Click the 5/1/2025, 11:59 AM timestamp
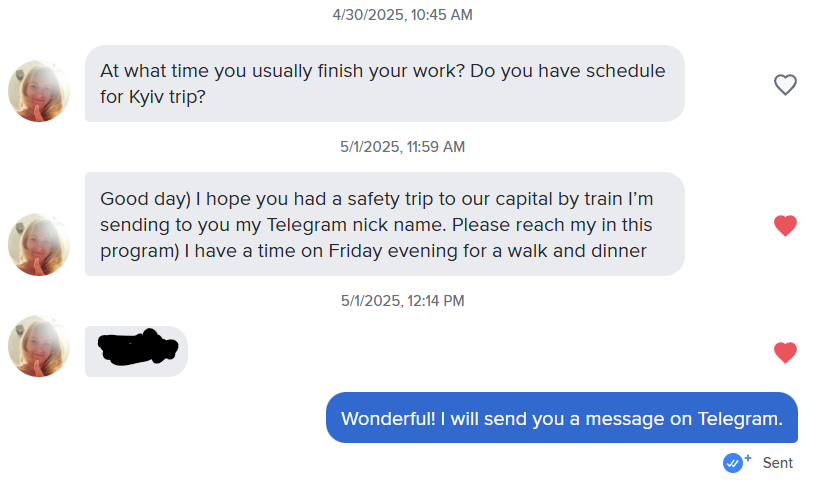 [x=402, y=147]
